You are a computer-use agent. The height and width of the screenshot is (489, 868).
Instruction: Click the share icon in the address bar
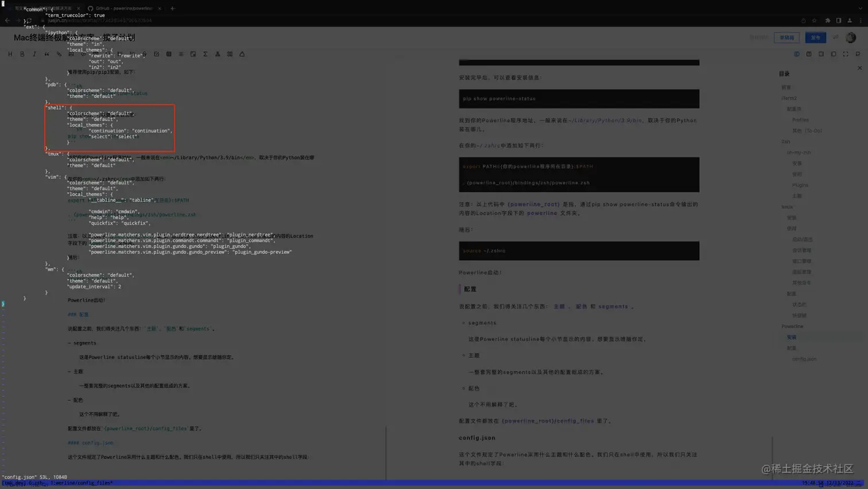coord(803,20)
